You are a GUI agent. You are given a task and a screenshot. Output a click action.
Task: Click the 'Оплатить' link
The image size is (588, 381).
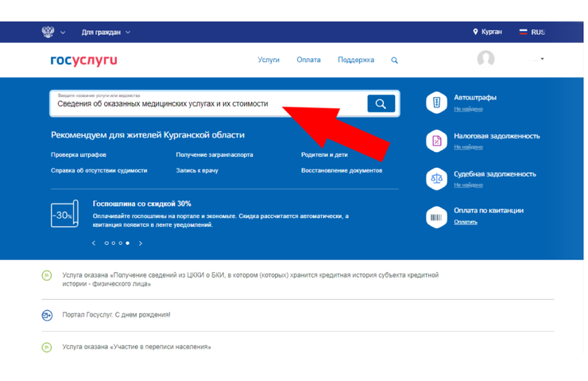point(466,222)
